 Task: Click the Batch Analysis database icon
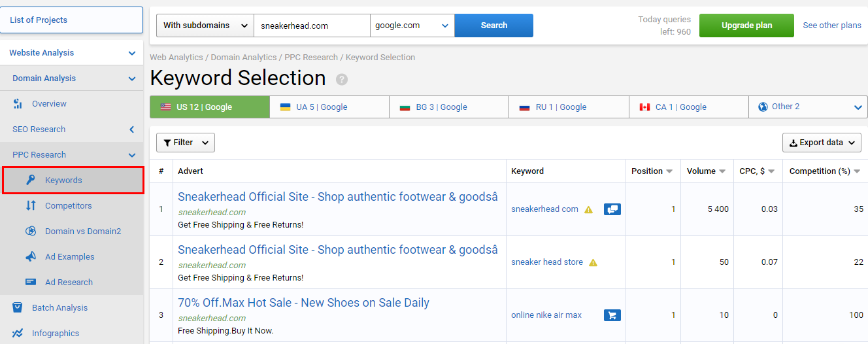click(x=18, y=307)
